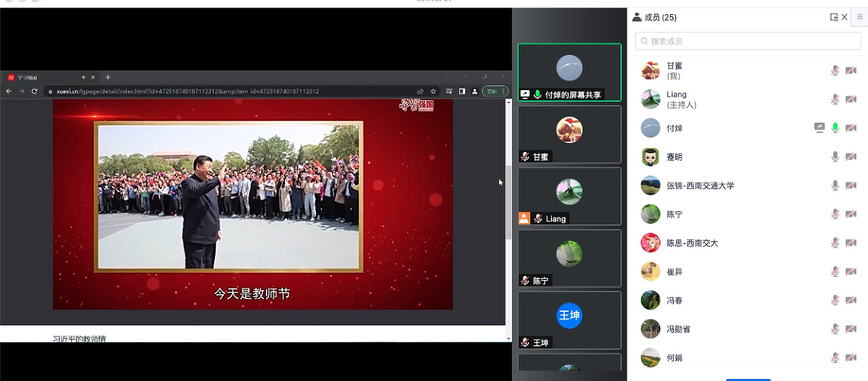
Task: Pop out the members panel window
Action: pyautogui.click(x=834, y=18)
